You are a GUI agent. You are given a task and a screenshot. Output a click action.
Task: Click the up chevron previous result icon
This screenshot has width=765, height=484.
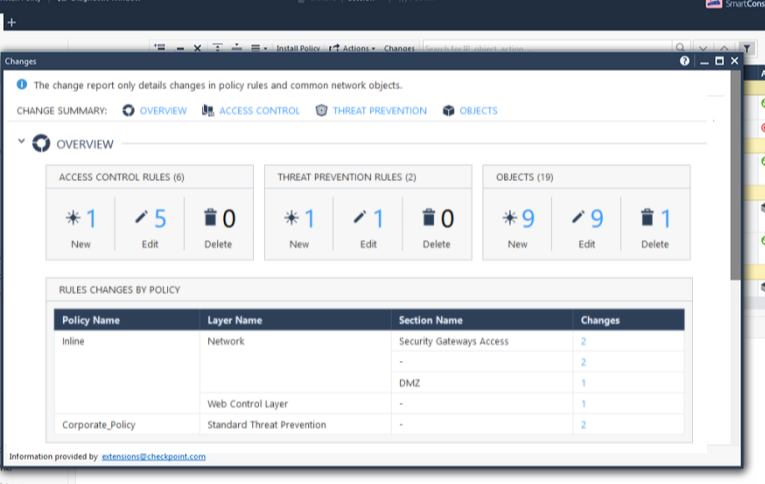pyautogui.click(x=724, y=48)
